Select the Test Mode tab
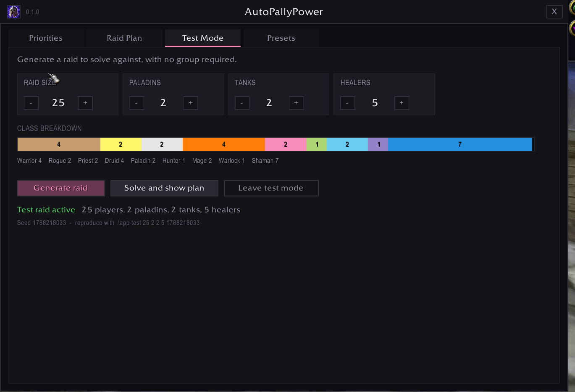The height and width of the screenshot is (392, 575). (x=203, y=38)
